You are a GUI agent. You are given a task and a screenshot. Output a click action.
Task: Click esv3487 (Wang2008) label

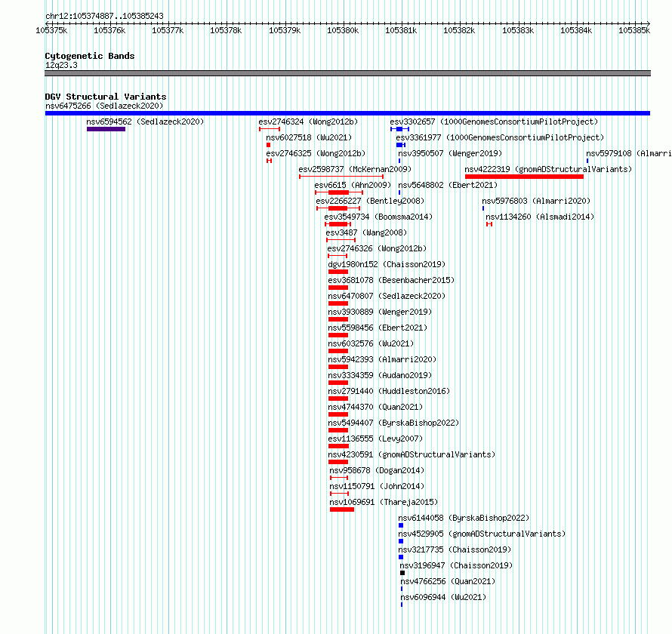(366, 232)
